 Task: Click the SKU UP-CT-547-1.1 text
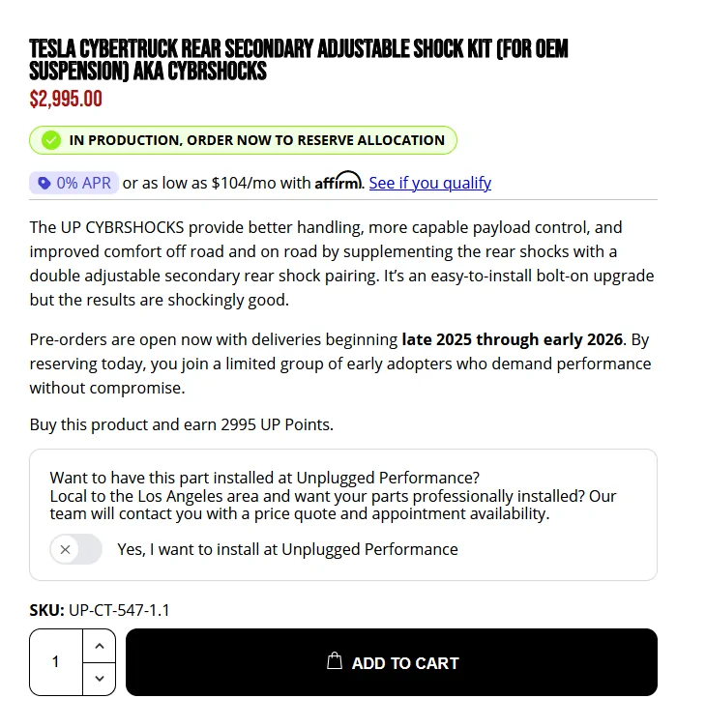coord(100,610)
